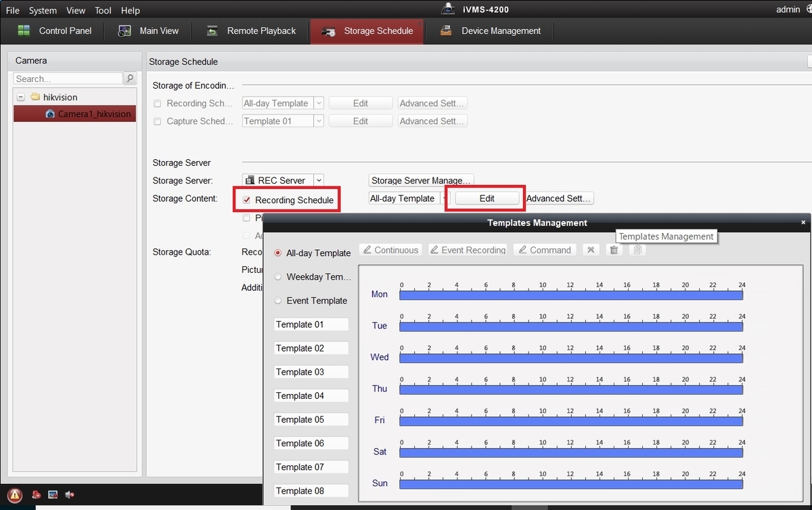This screenshot has width=812, height=510.
Task: Select Template 03 in template list
Action: point(311,372)
